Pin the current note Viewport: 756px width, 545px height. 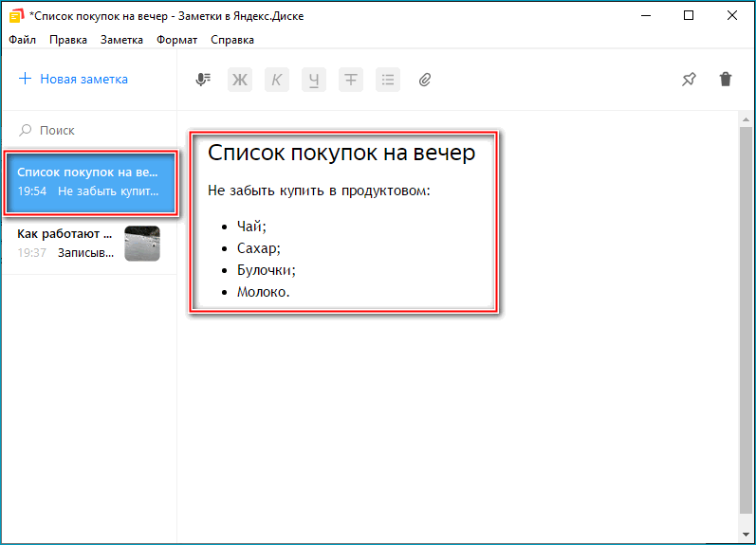point(689,79)
